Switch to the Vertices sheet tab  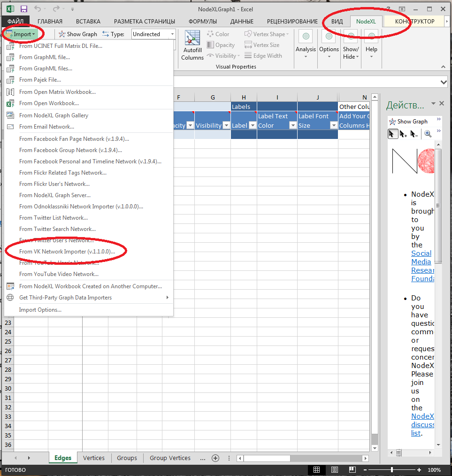coord(94,458)
